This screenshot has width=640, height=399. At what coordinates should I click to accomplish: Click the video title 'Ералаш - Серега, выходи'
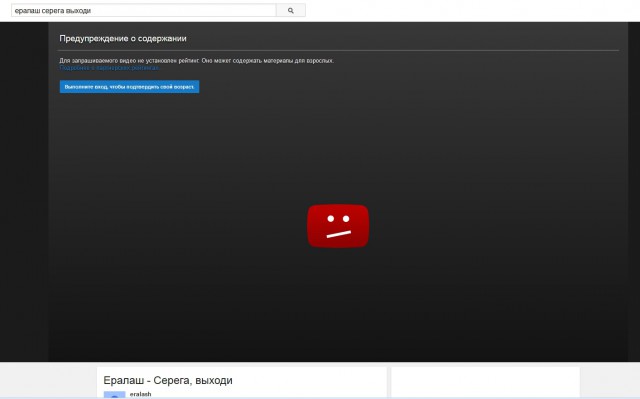168,380
